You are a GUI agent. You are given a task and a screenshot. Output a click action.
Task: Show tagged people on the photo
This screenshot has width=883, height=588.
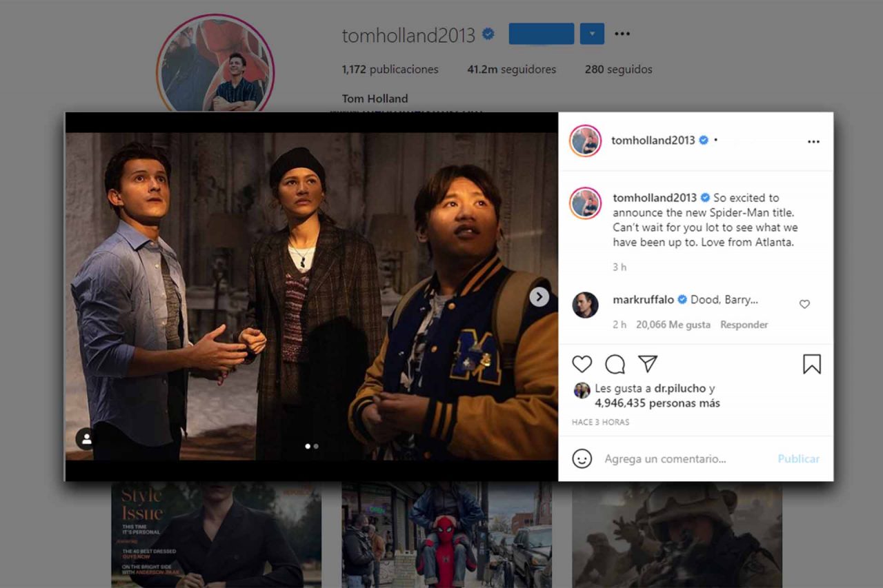pos(86,438)
